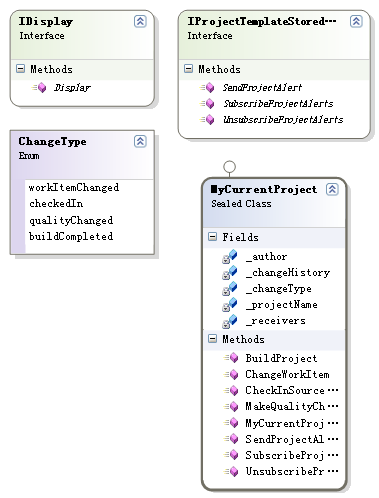Select the CheckInSource method name

click(292, 390)
